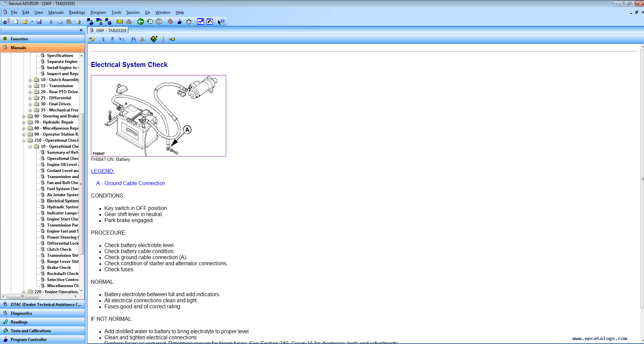Viewport: 644px width, 344px height.
Task: Open the Program menu
Action: coord(98,12)
